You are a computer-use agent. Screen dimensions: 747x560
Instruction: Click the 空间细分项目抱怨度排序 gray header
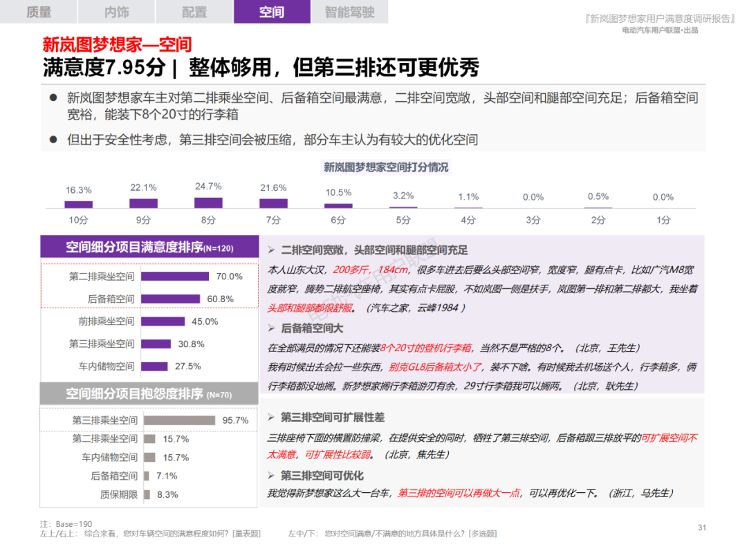[149, 394]
